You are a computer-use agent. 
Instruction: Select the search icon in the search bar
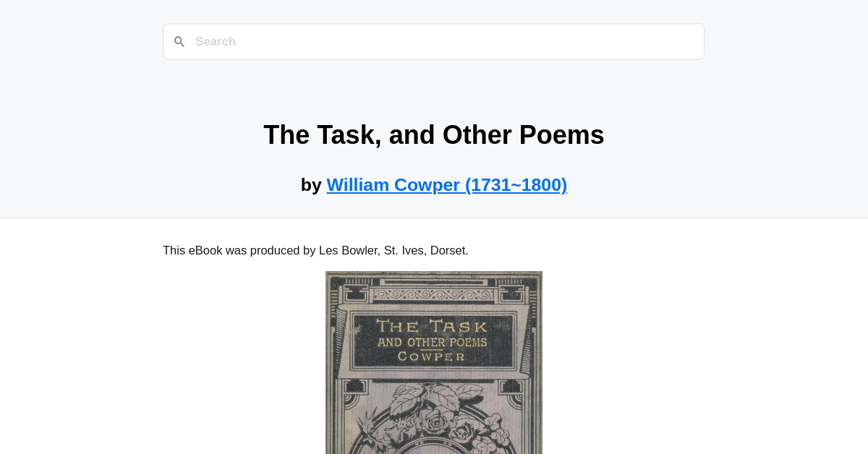[179, 41]
